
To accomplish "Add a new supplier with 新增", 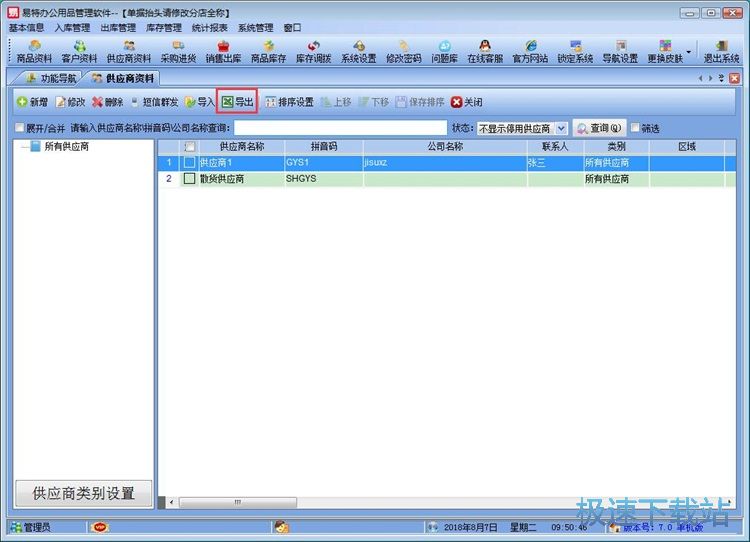I will tap(32, 102).
